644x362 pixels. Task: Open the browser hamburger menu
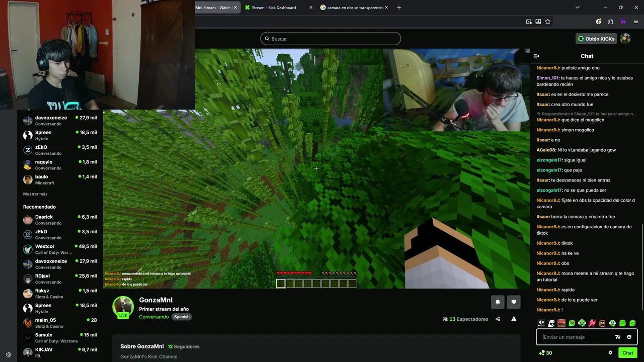tap(636, 22)
